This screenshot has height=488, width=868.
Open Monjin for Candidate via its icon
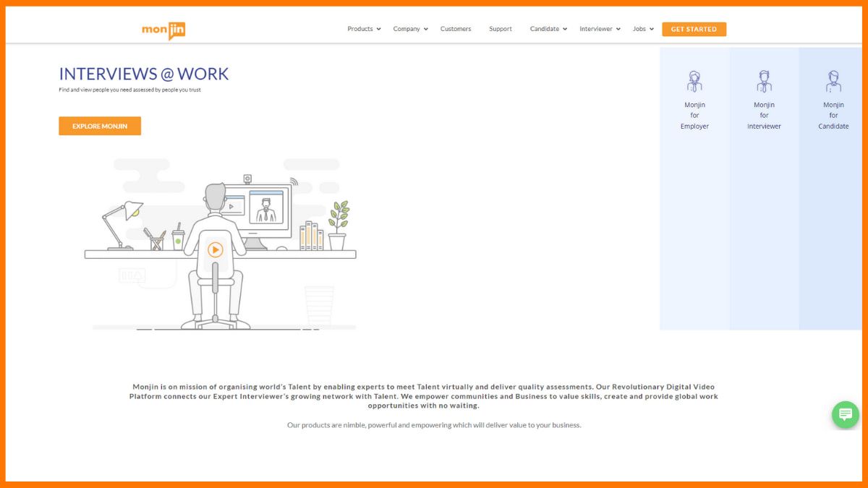click(833, 80)
